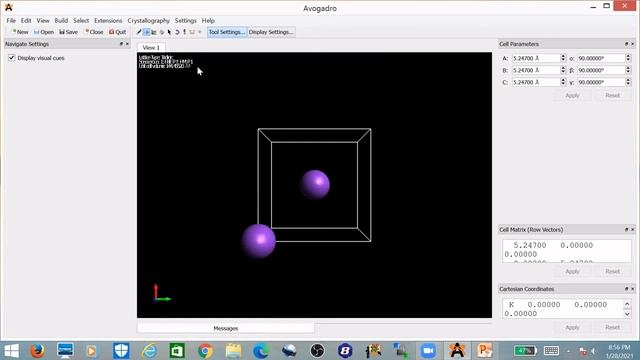
Task: Adjust beta angle spinner arrows
Action: tap(628, 70)
